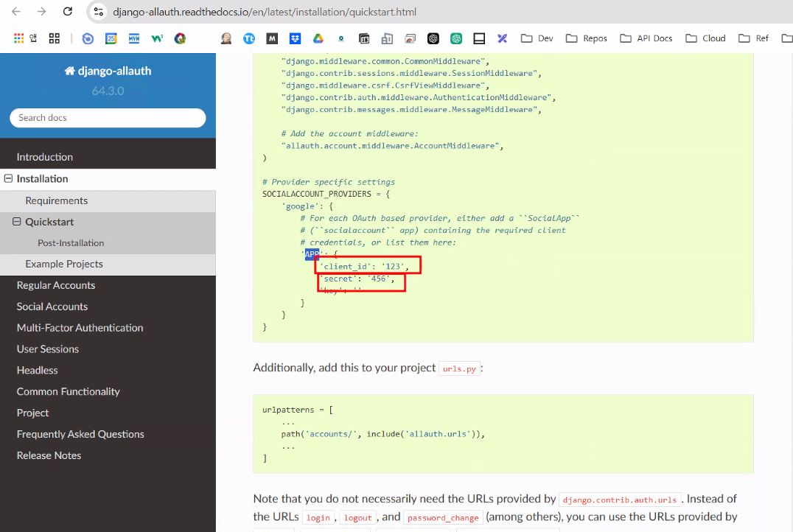Screen dimensions: 793x532
Task: Open the Installation sidebar entry
Action: (42, 178)
